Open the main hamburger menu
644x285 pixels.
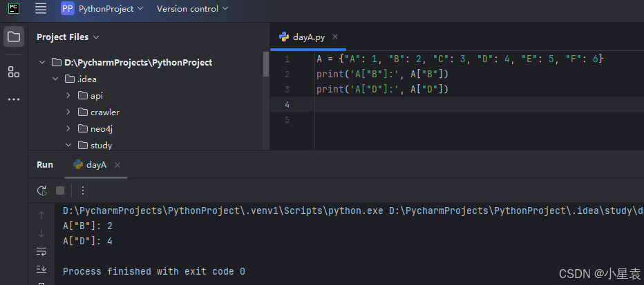(41, 8)
